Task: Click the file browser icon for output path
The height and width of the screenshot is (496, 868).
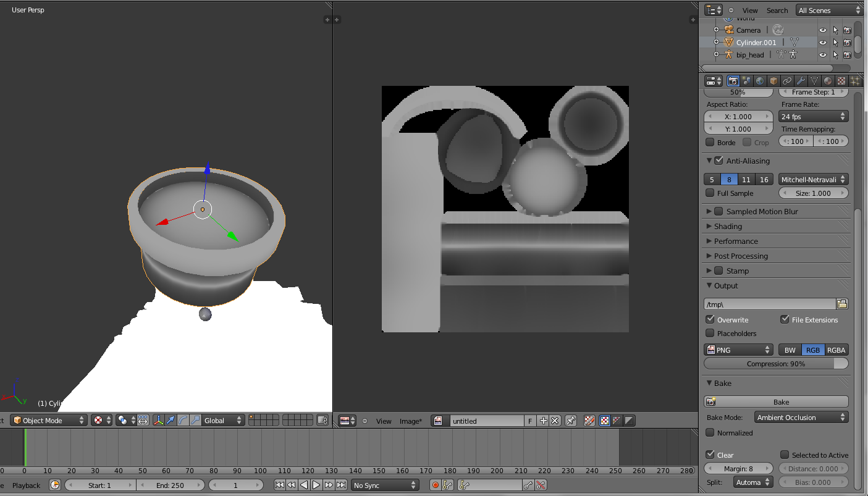Action: click(x=842, y=304)
